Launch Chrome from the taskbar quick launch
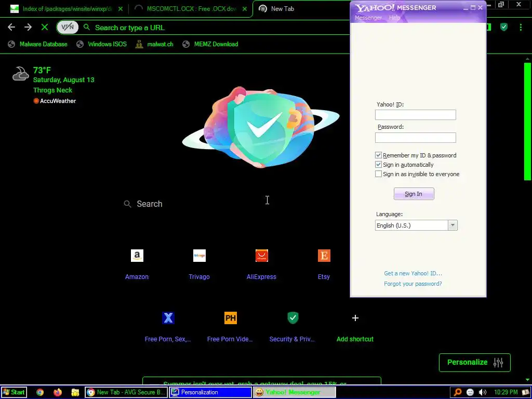Viewport: 532px width, 399px height. [40, 392]
